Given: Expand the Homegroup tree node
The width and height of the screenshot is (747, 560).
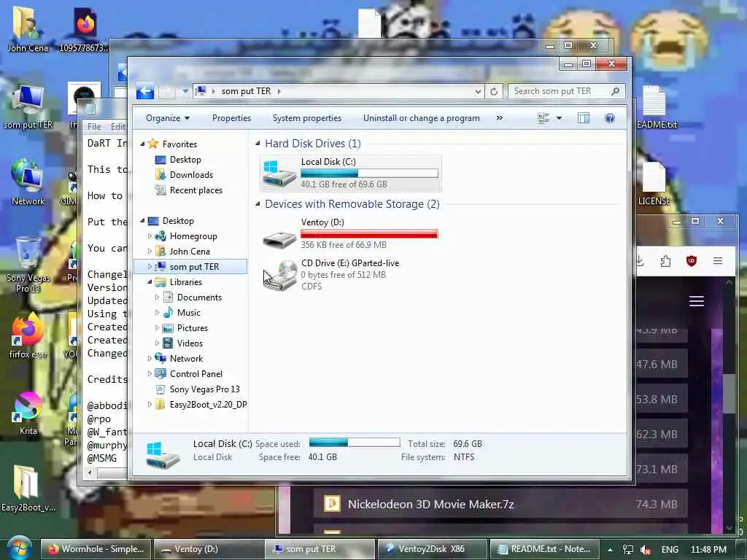Looking at the screenshot, I should pyautogui.click(x=150, y=236).
